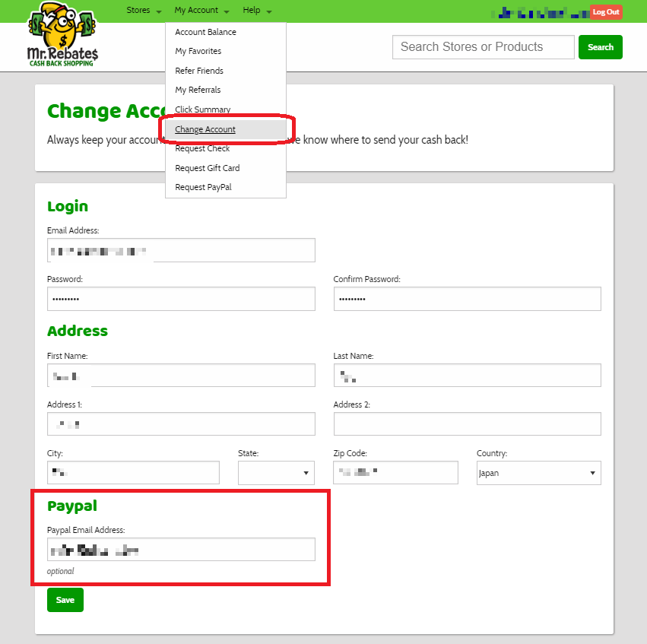Select Change Account menu item

205,129
